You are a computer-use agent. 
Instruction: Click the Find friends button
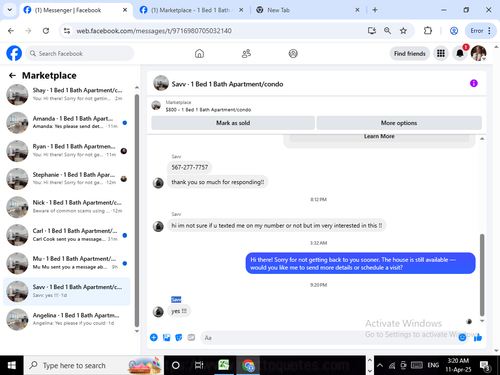pyautogui.click(x=410, y=53)
